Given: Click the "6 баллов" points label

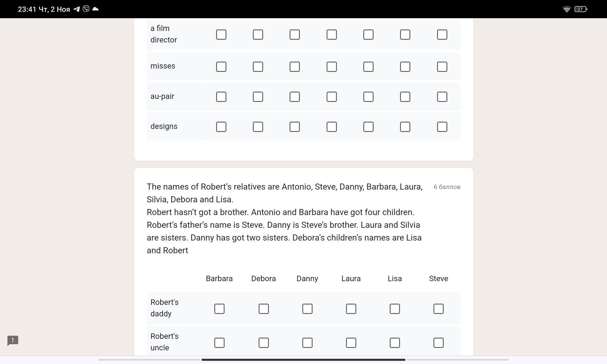Looking at the screenshot, I should click(447, 187).
